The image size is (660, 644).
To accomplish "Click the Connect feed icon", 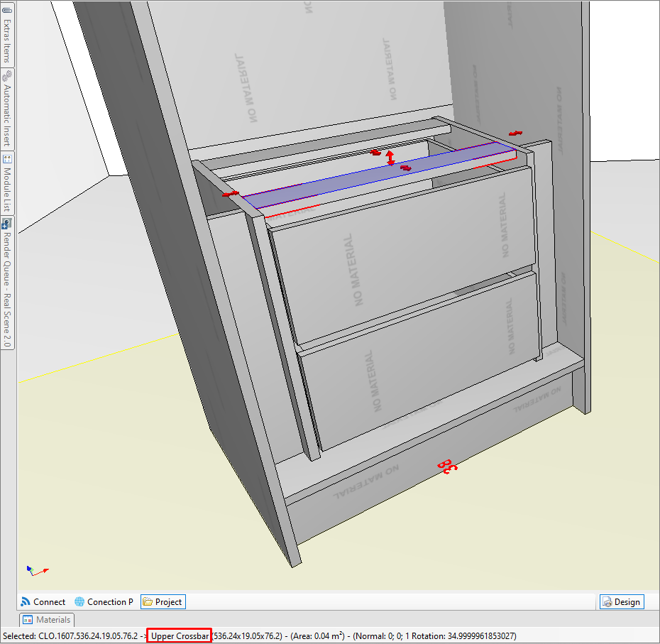I will point(26,602).
